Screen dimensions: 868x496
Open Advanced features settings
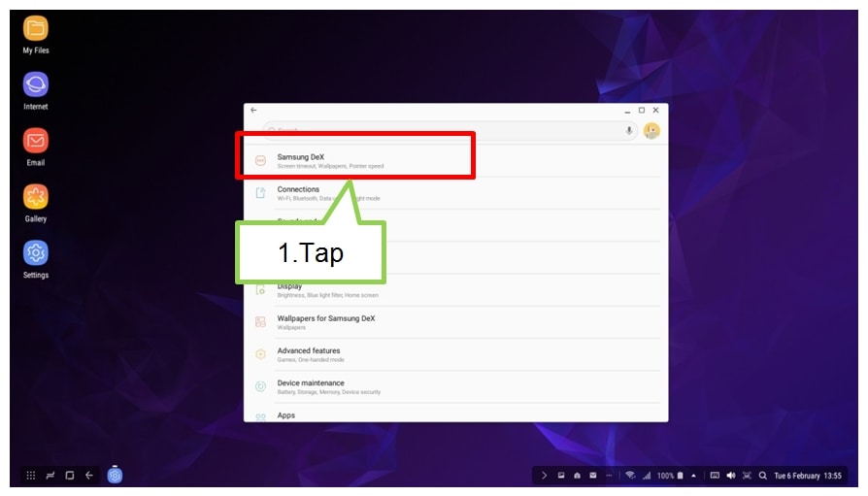455,354
